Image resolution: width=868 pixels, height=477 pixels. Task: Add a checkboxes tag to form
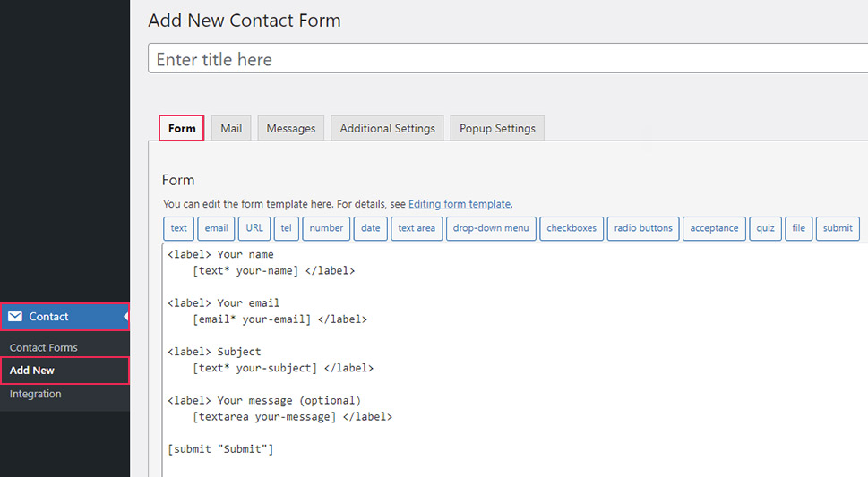click(572, 228)
